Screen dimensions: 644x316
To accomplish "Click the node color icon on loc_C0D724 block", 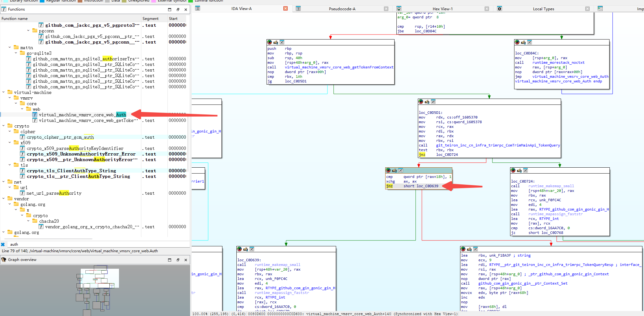I will click(513, 170).
